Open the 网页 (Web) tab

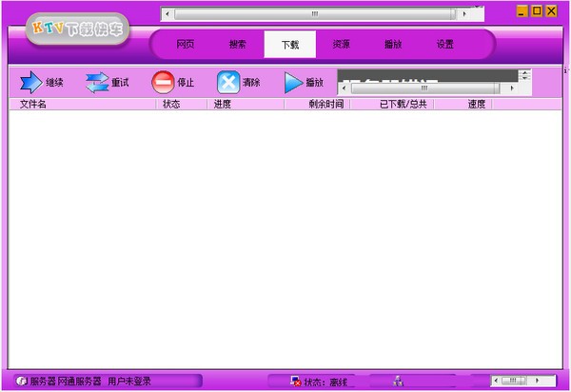click(x=186, y=45)
